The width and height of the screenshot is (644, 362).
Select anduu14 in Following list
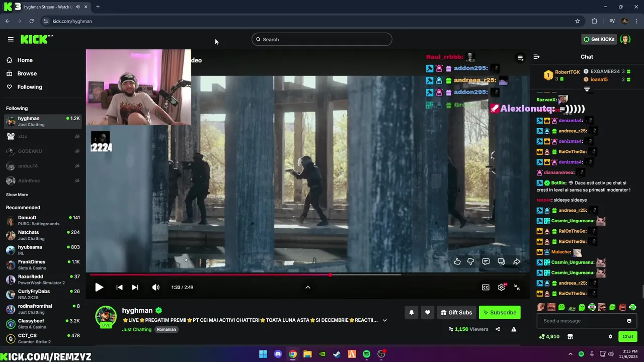[x=43, y=166]
